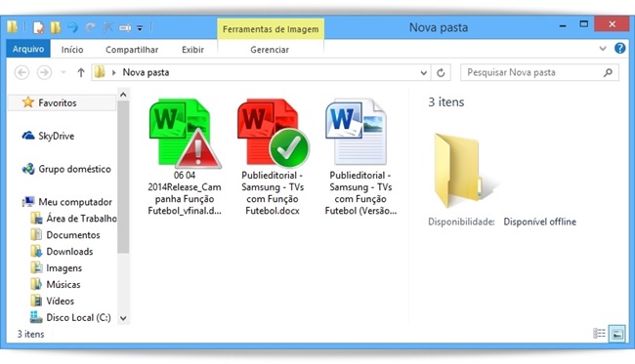Refresh the Nova pasta folder
Image resolution: width=635 pixels, height=364 pixels.
[x=441, y=73]
